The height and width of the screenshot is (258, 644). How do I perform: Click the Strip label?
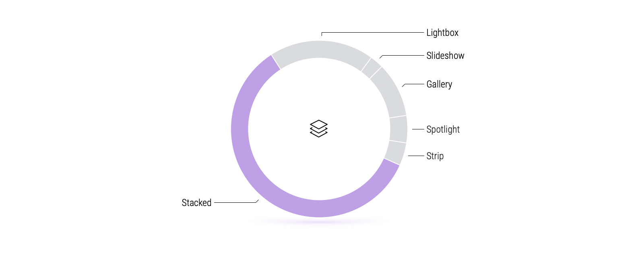[x=435, y=156]
